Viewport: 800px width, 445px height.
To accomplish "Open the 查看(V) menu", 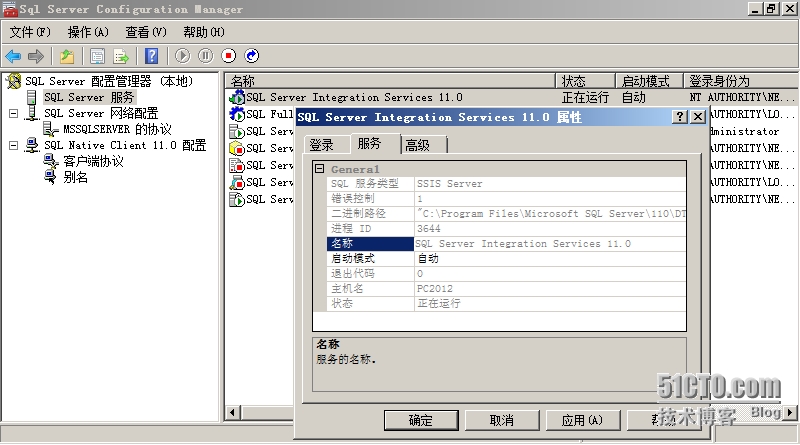I will [x=146, y=32].
